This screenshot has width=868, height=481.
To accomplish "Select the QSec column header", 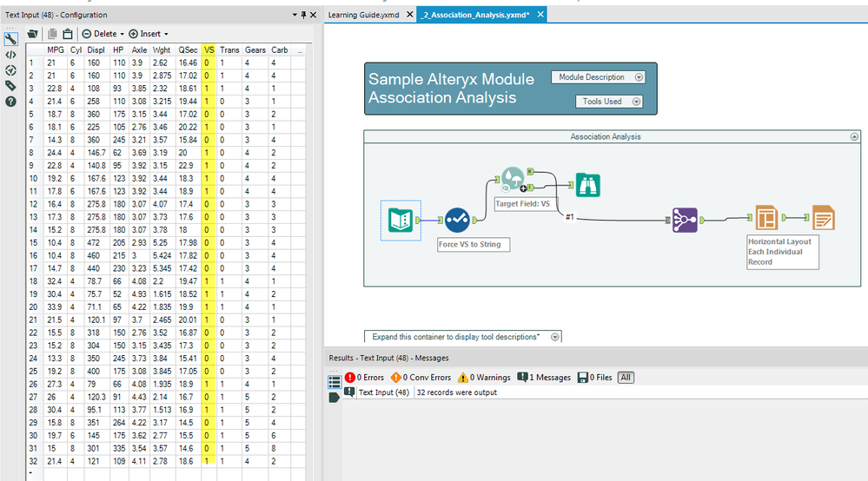I will pyautogui.click(x=189, y=50).
